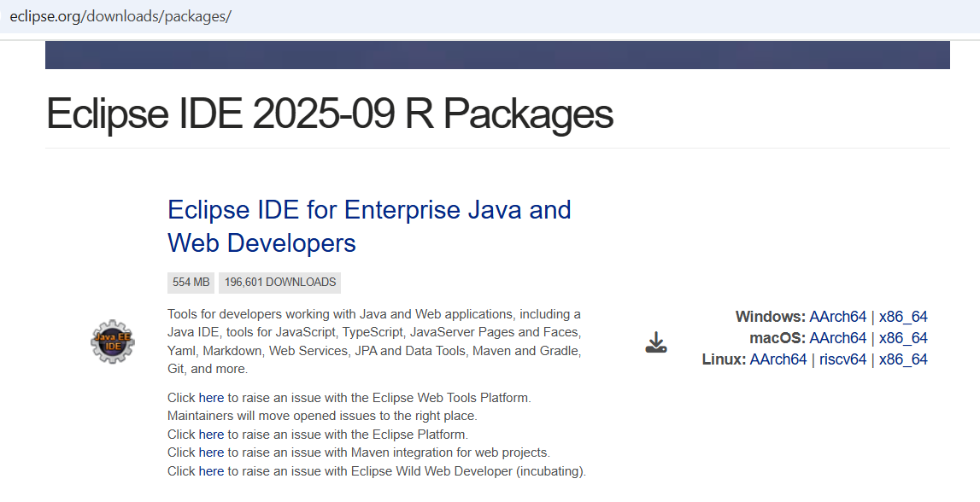This screenshot has height=502, width=980.
Task: Click the 554 MB size badge
Action: pyautogui.click(x=191, y=283)
